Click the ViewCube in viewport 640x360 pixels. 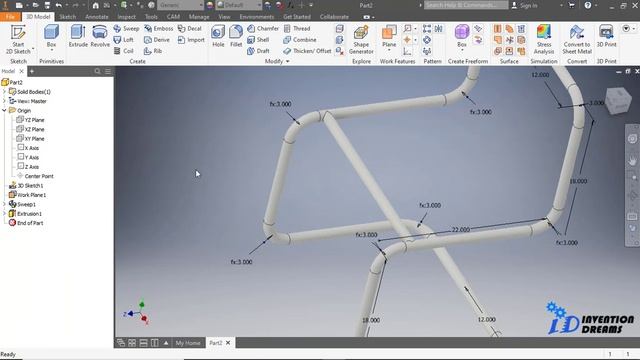(x=619, y=100)
